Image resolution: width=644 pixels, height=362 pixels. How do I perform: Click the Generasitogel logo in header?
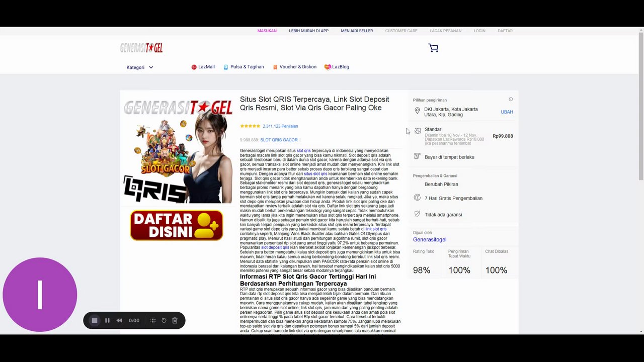(x=141, y=48)
